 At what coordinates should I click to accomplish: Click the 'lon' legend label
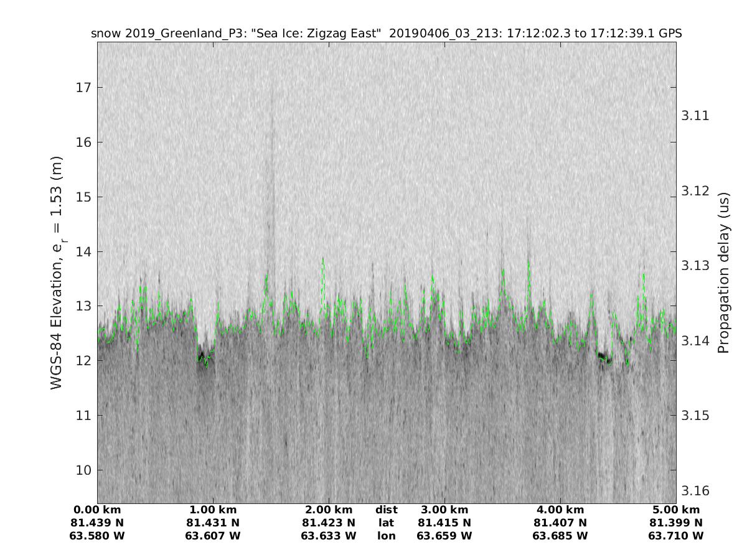386,536
